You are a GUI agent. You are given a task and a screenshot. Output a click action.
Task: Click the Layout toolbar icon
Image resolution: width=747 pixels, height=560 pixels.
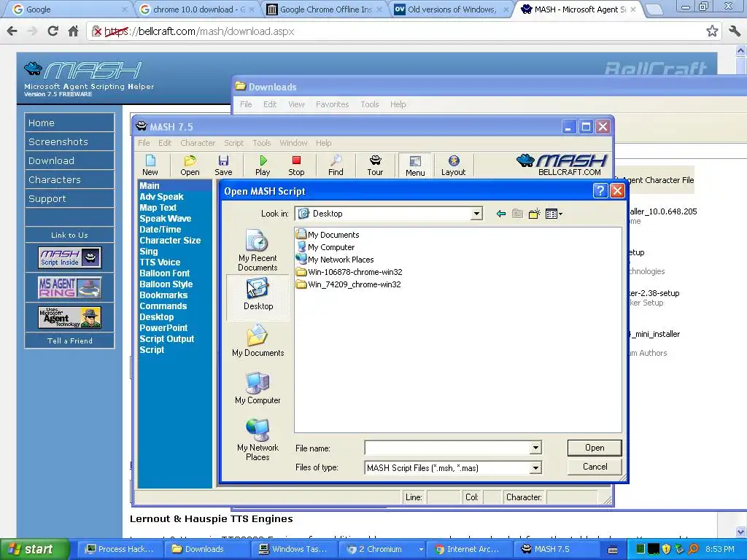pos(453,165)
